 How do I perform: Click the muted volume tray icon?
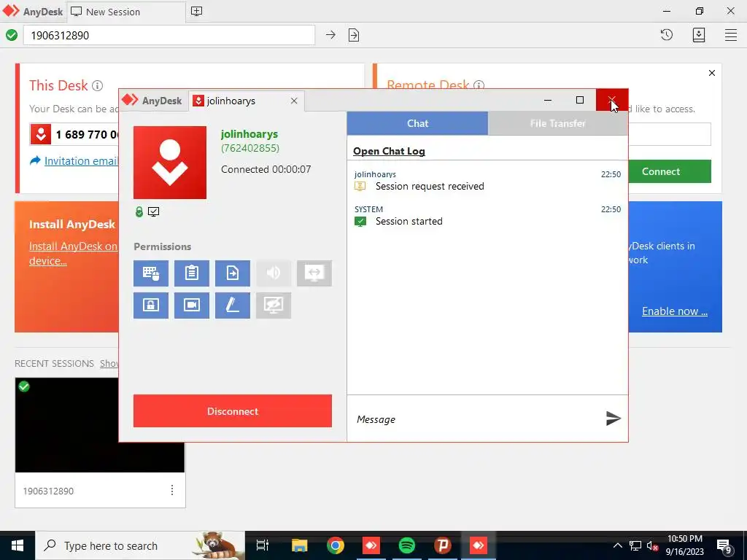tap(652, 545)
